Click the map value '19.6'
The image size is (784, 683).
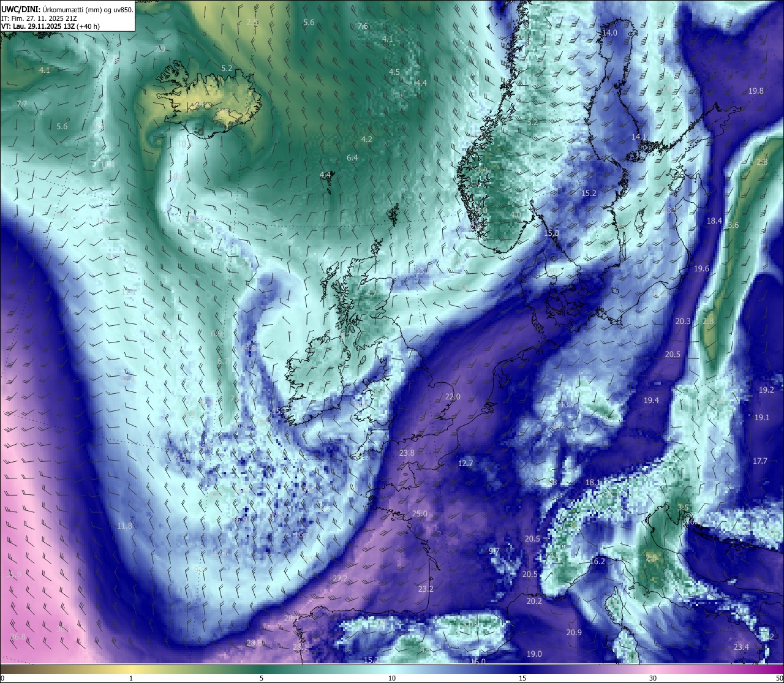701,268
